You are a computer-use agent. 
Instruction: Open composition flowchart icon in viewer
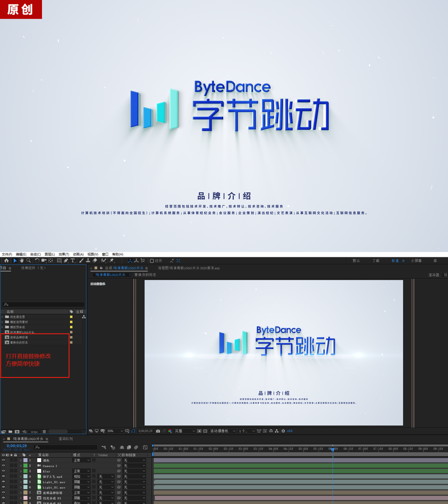pos(277,431)
